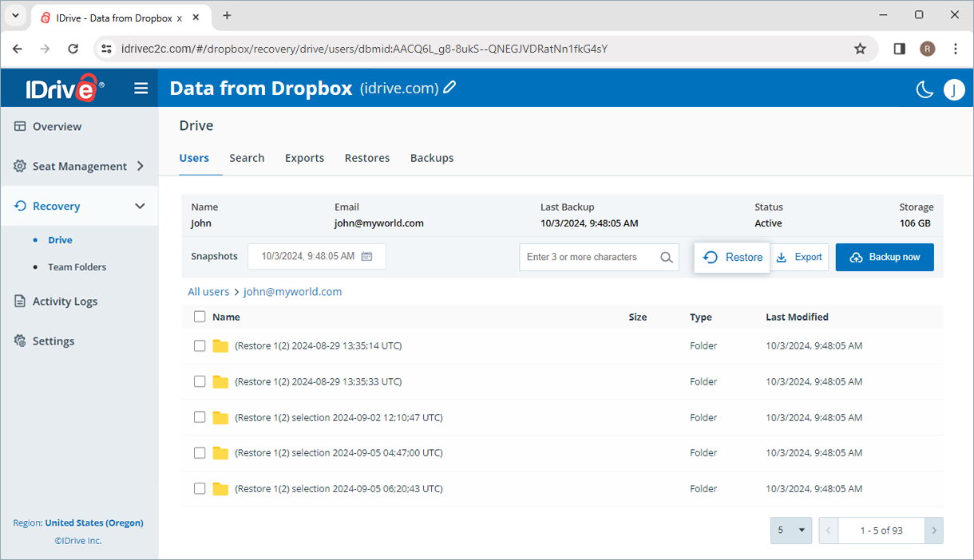This screenshot has width=974, height=560.
Task: Click the ©IDrive Inc. footer link
Action: pyautogui.click(x=78, y=541)
